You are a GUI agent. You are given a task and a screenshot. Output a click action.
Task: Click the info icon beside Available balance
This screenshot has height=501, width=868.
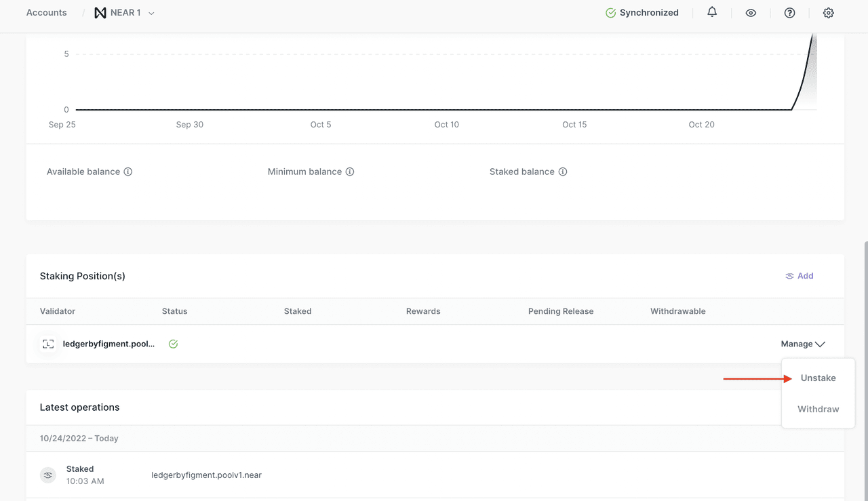(x=128, y=172)
